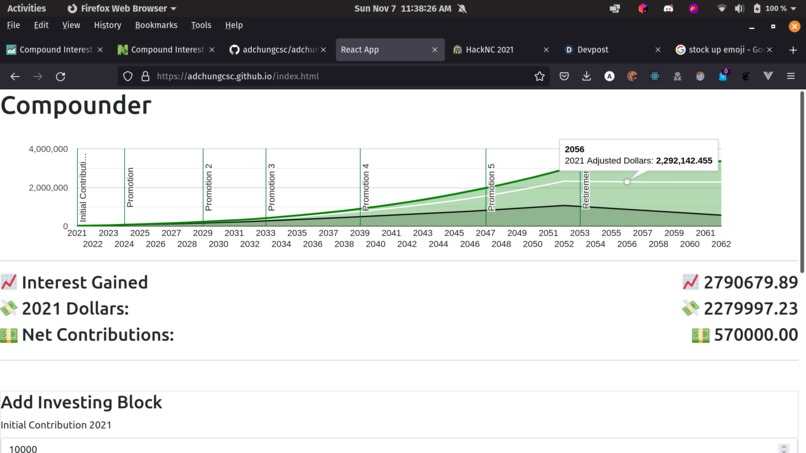Click the Wi-Fi indicator in top bar
The height and width of the screenshot is (453, 806).
pyautogui.click(x=721, y=8)
